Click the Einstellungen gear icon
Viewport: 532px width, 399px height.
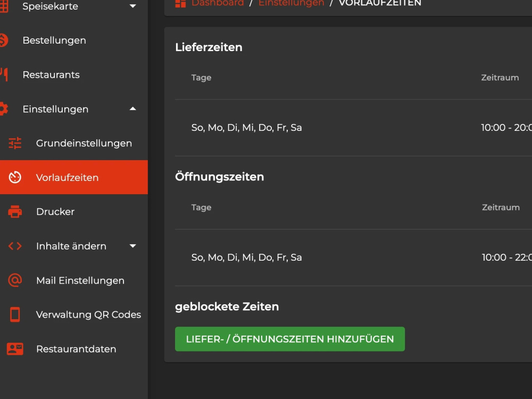pos(4,109)
